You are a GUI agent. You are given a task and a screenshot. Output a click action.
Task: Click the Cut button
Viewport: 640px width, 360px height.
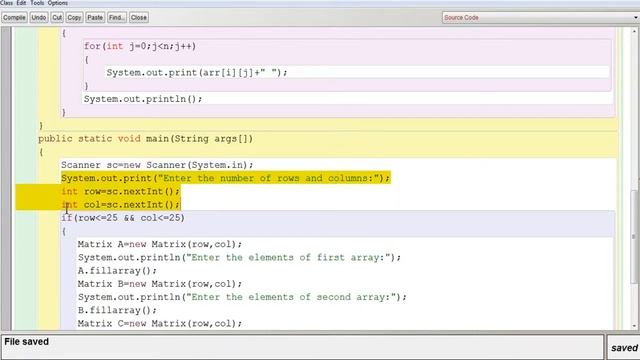(57, 18)
